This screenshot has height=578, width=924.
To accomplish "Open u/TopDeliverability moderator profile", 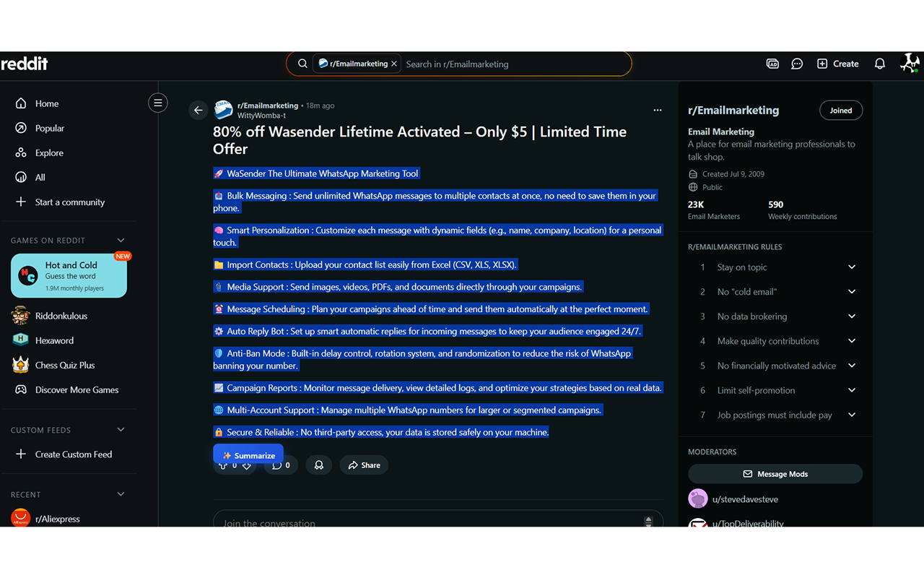I will point(748,523).
